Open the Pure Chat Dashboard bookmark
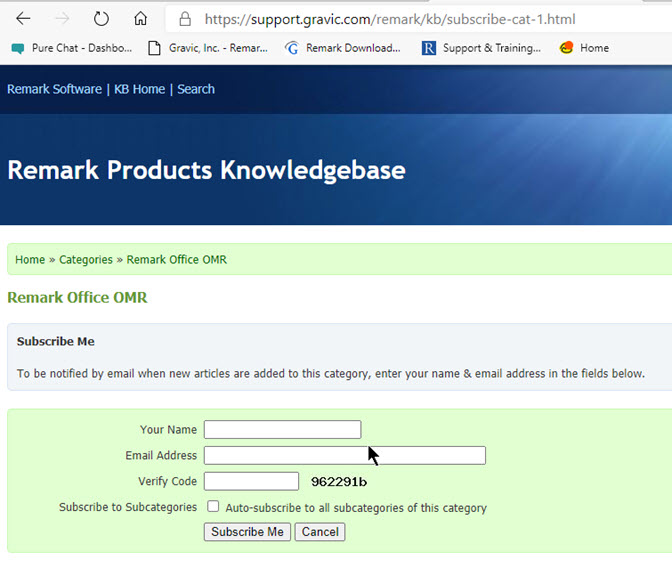Screen dimensions: 672x584 [x=72, y=48]
